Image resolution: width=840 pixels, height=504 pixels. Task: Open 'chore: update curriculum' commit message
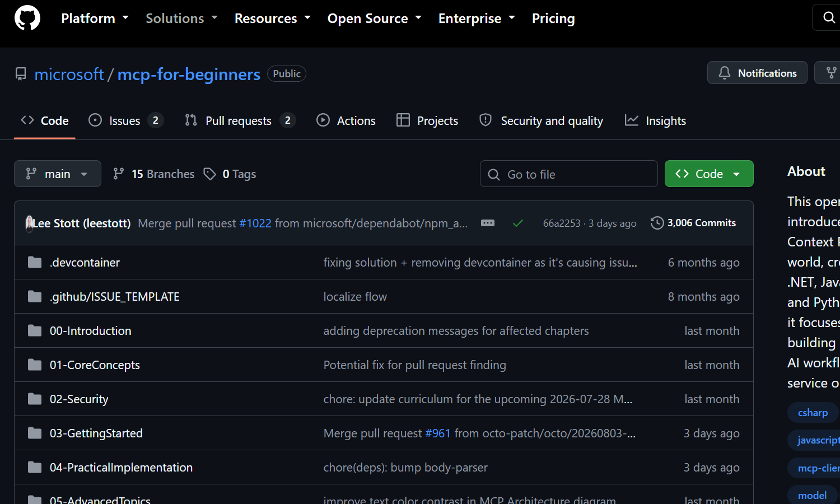(x=478, y=399)
